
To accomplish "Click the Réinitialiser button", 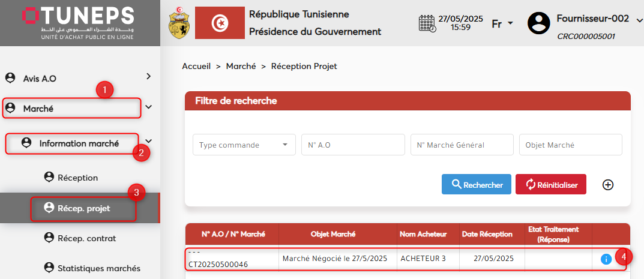I will [550, 185].
